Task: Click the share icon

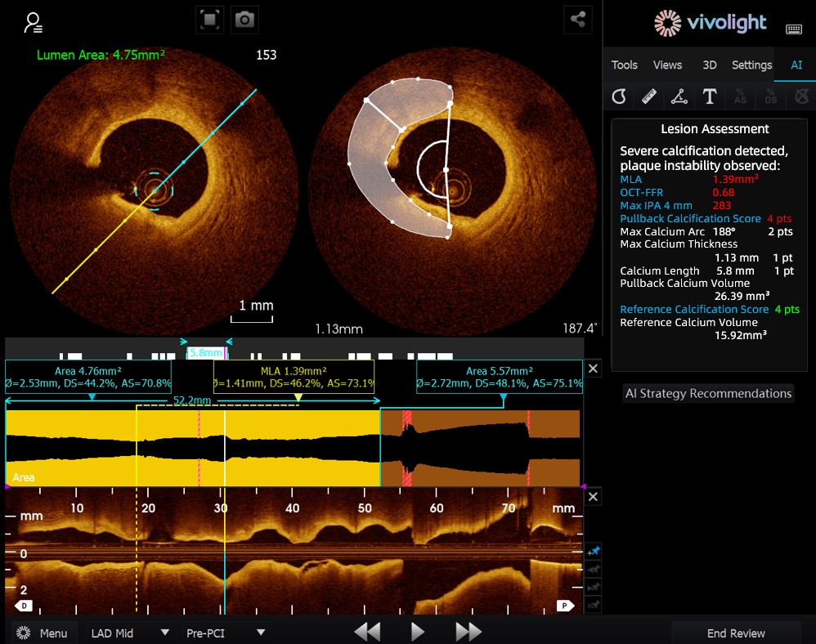Action: 578,20
